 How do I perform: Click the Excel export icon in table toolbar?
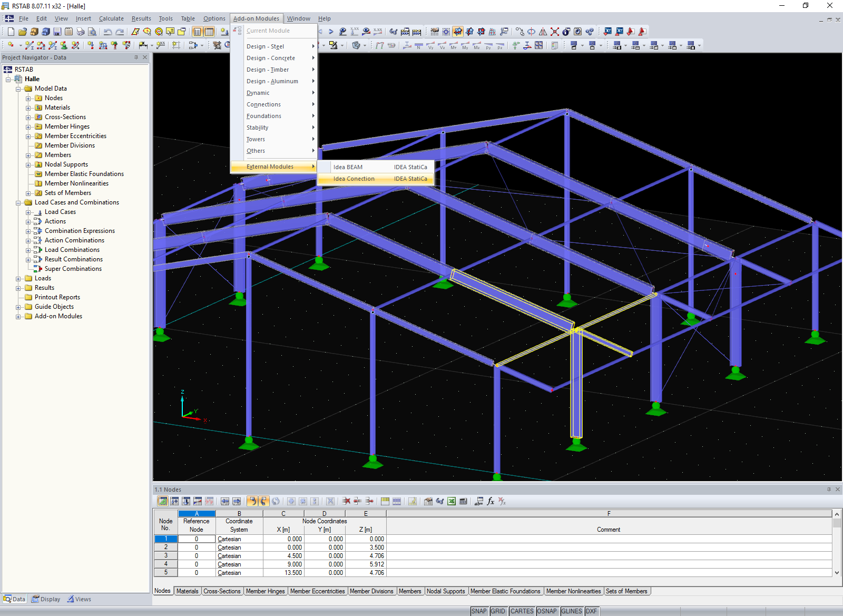pyautogui.click(x=452, y=501)
